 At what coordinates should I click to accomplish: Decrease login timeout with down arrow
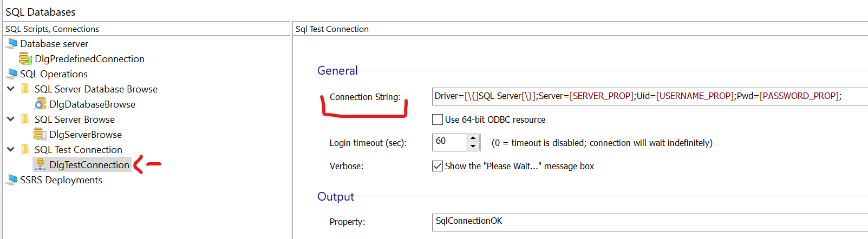pyautogui.click(x=473, y=147)
